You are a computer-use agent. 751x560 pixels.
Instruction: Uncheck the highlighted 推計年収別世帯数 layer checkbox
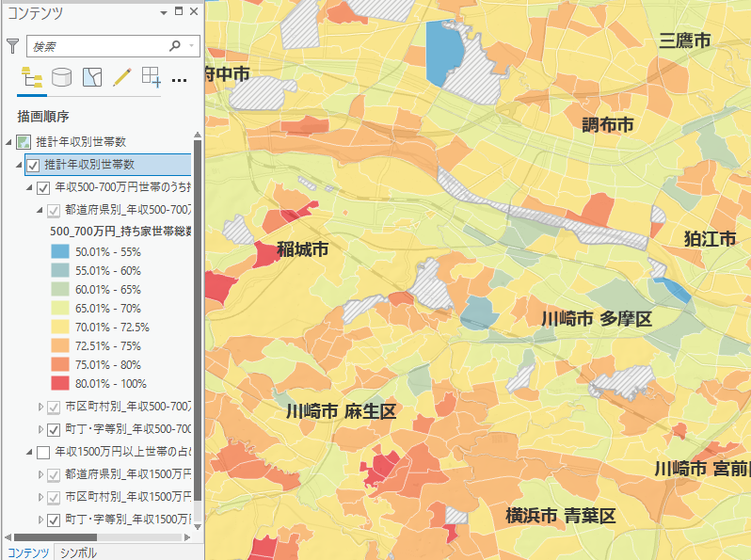click(33, 166)
